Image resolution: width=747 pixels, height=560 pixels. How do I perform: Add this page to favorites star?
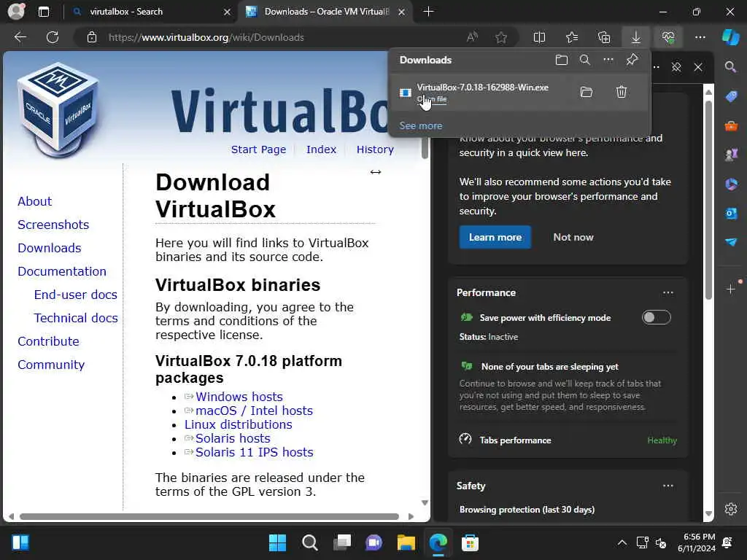coord(500,37)
